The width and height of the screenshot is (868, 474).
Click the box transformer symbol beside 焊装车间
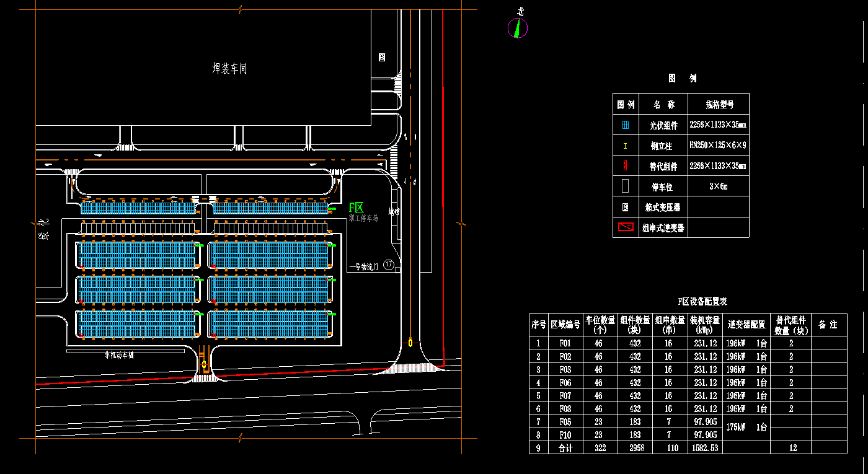[x=382, y=57]
